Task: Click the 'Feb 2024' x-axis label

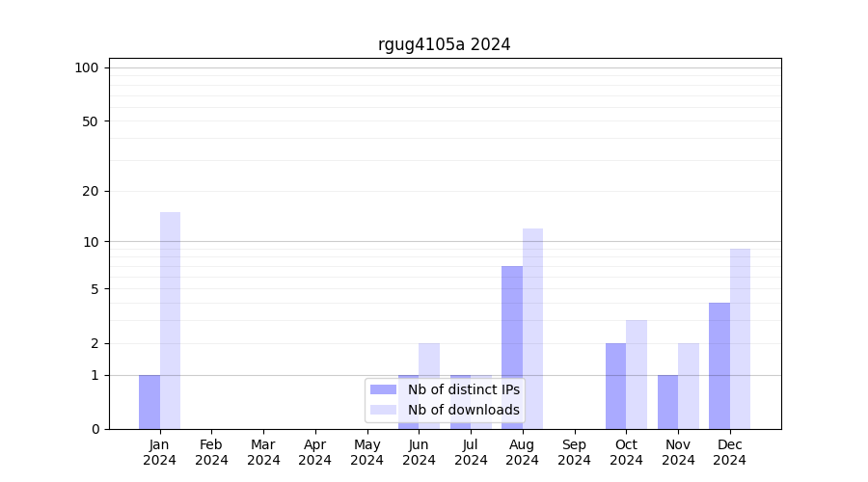Action: pos(211,452)
